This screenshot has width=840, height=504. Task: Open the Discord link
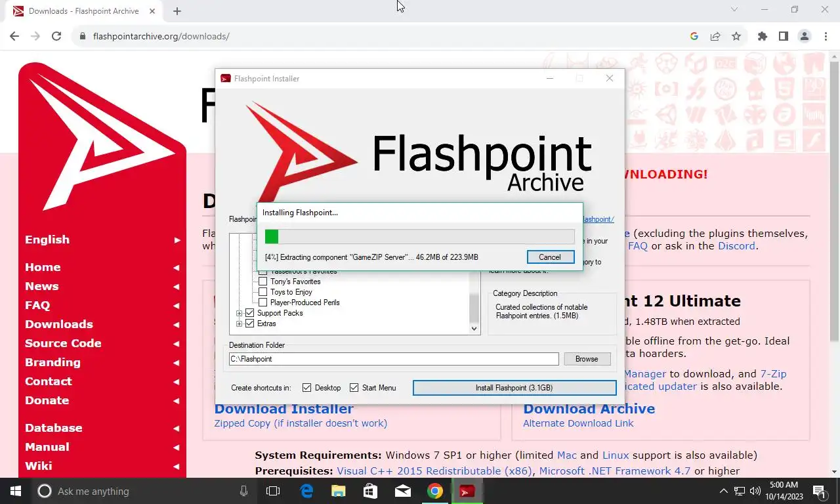click(736, 246)
